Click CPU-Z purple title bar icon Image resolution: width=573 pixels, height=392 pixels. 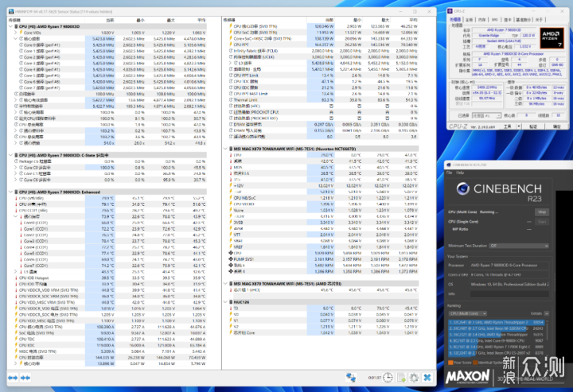coord(450,11)
